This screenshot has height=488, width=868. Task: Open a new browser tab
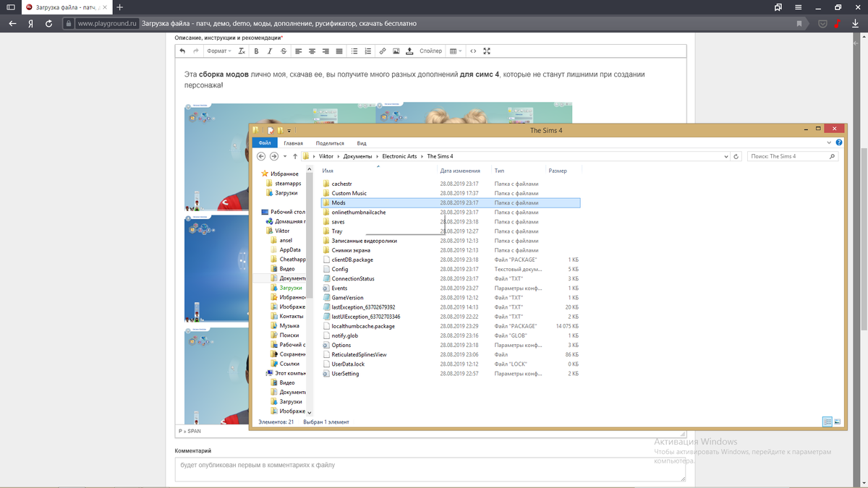point(120,7)
